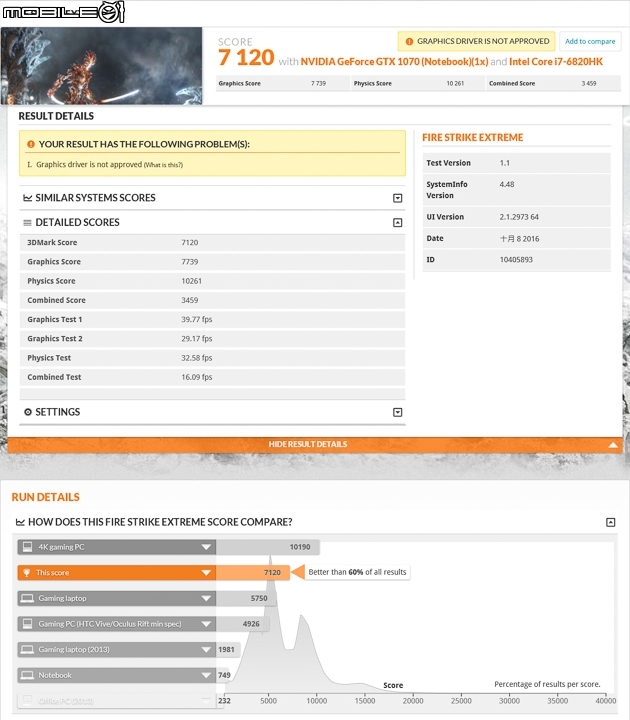
Task: Click the 10190 score bar for 4K gaming PC
Action: pyautogui.click(x=268, y=547)
